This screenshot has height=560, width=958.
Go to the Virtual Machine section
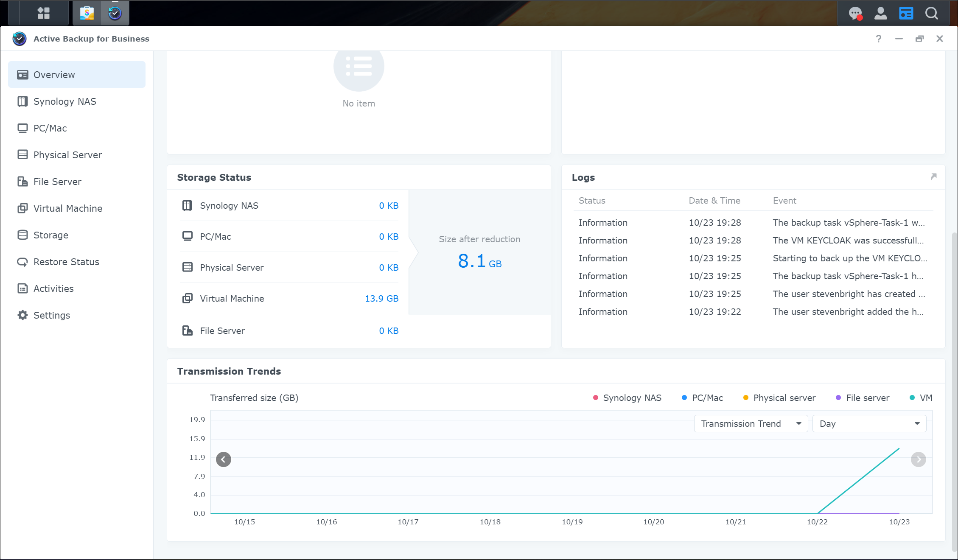(x=67, y=208)
